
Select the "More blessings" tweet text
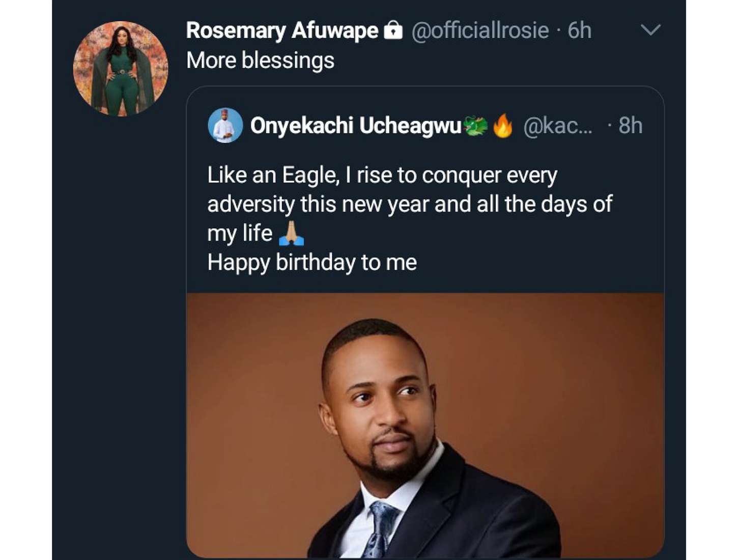(260, 60)
